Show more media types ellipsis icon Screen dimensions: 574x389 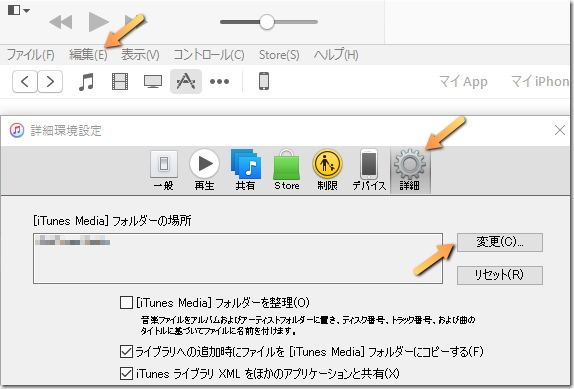click(x=219, y=81)
